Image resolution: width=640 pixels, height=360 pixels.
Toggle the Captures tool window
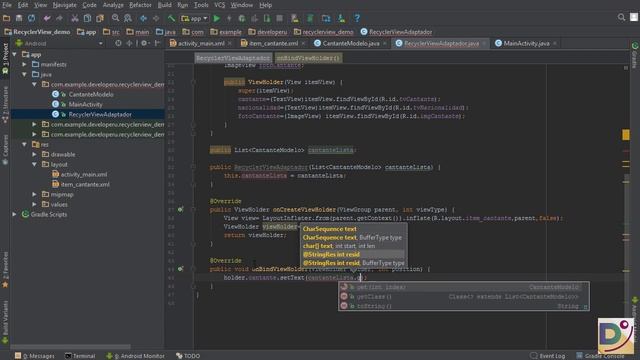click(5, 149)
